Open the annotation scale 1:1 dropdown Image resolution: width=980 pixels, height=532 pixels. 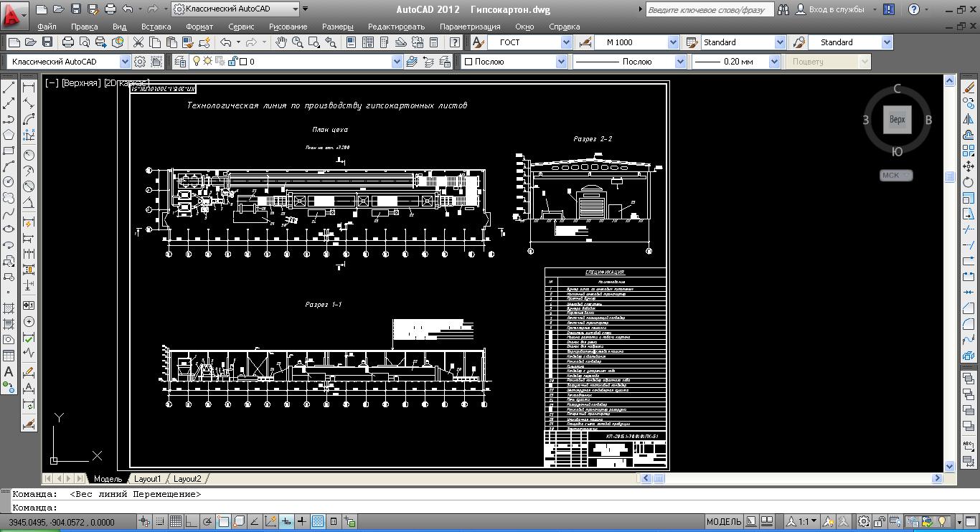pyautogui.click(x=801, y=522)
